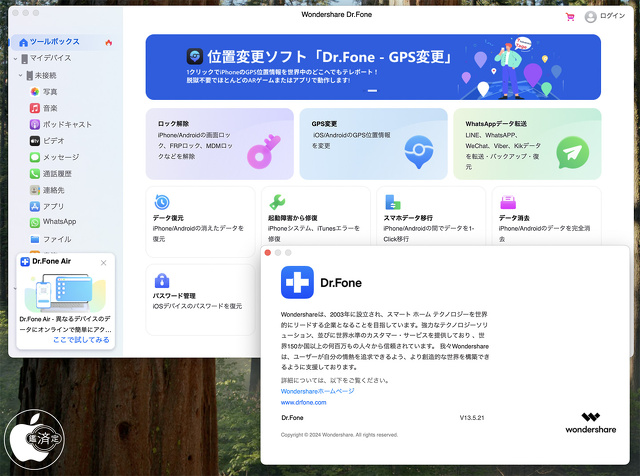Viewport: 640px width, 476px height.
Task: Click the データ復元 title text
Action: (168, 218)
